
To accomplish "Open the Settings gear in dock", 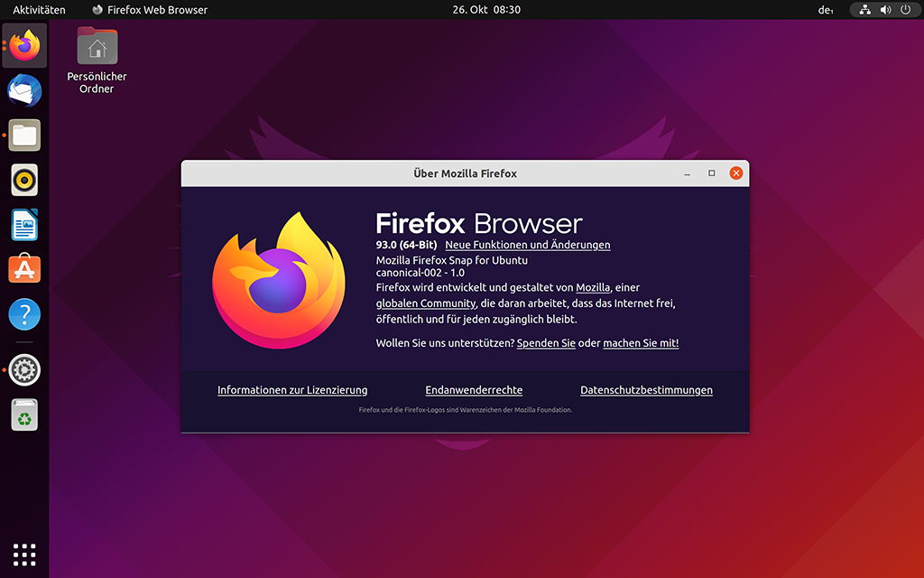I will point(24,369).
